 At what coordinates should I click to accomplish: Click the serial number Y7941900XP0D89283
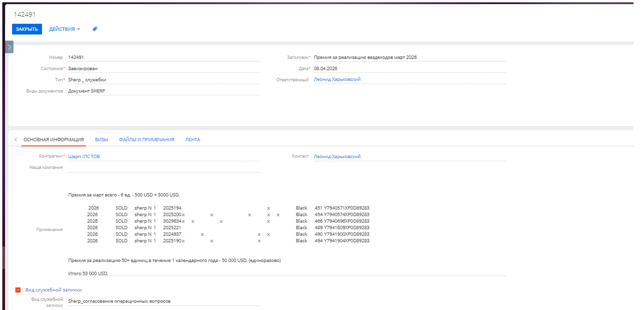(x=347, y=234)
